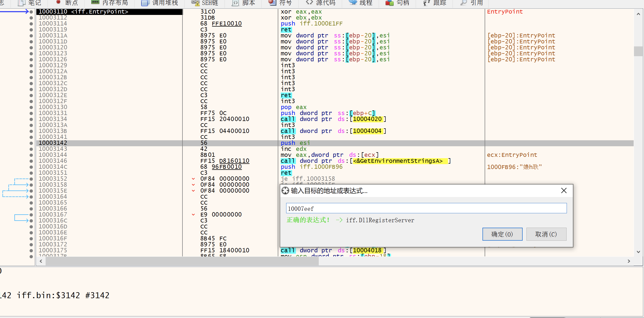Click the address expression input field
644x318 pixels.
426,208
